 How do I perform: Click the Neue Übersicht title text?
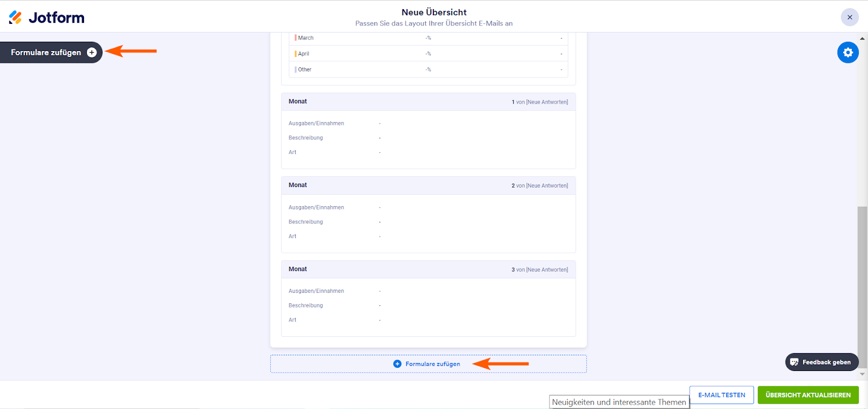434,12
